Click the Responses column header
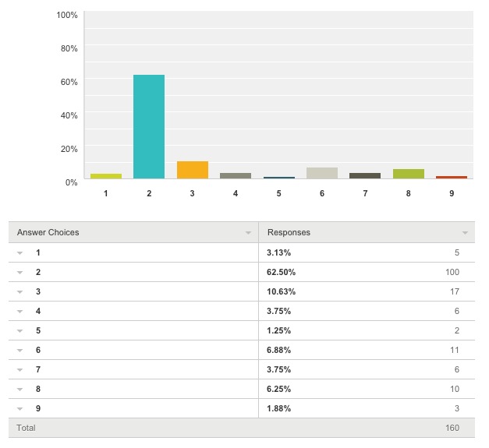The height and width of the screenshot is (448, 489). tap(289, 232)
